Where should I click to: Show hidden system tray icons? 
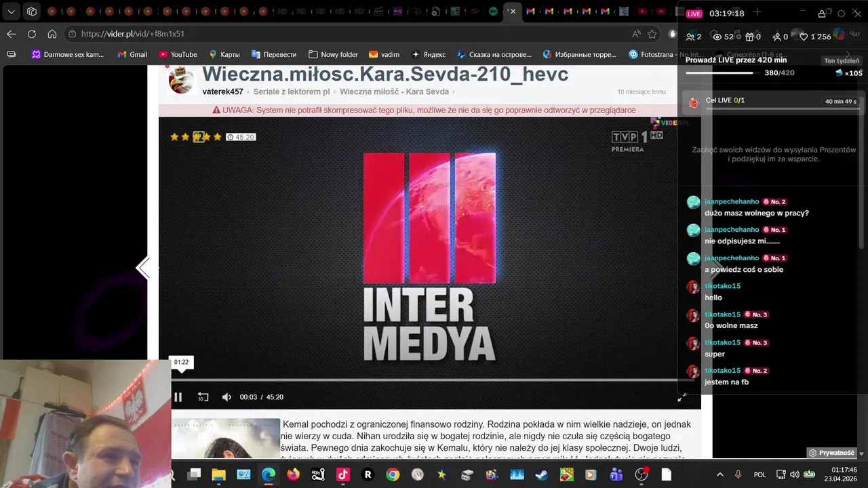pyautogui.click(x=719, y=474)
